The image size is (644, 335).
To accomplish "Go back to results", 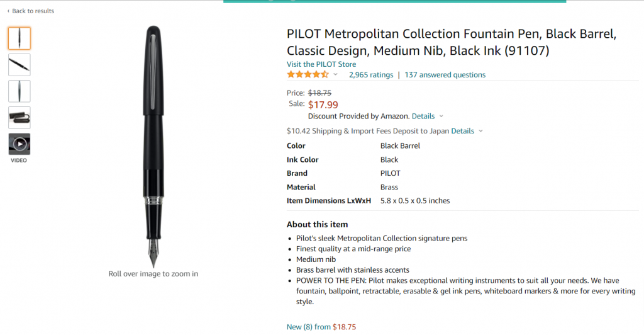I will 33,11.
